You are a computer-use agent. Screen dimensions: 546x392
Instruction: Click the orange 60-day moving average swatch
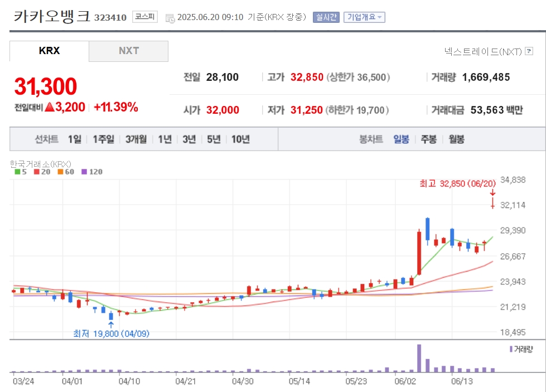tap(60, 172)
